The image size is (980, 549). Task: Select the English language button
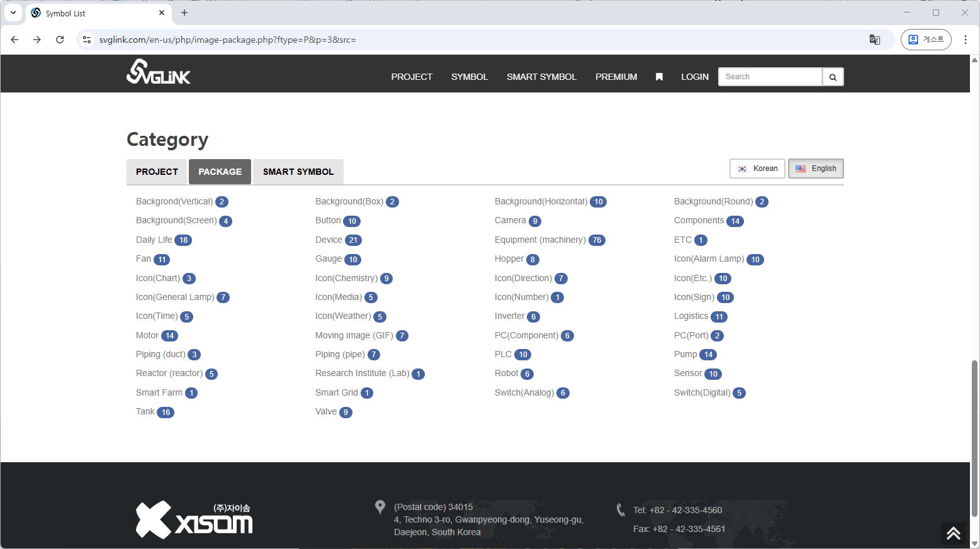(816, 169)
